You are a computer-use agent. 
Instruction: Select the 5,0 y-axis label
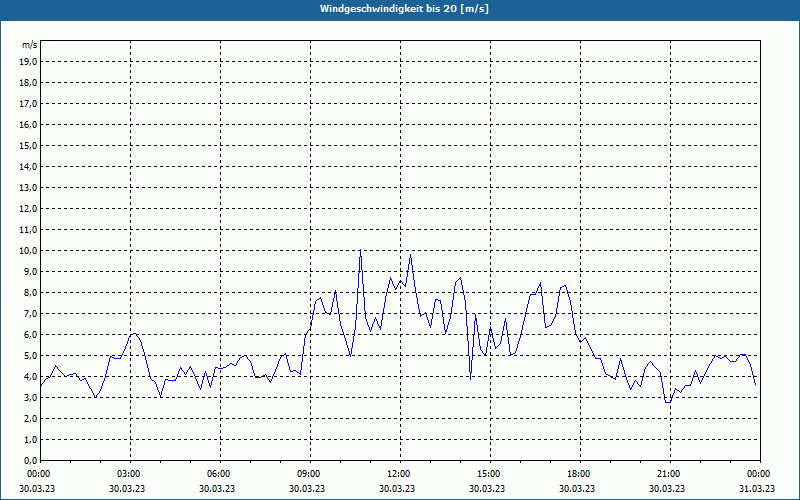pos(31,356)
